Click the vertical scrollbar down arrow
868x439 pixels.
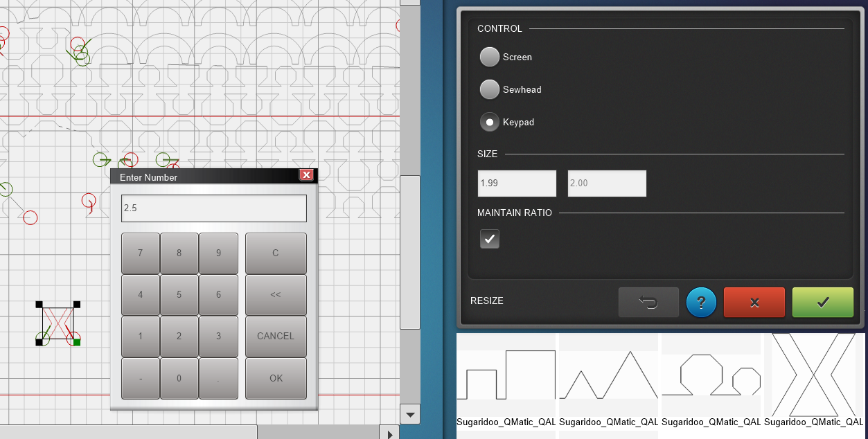pos(410,415)
